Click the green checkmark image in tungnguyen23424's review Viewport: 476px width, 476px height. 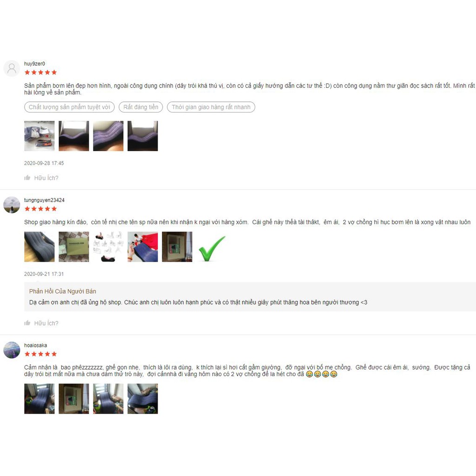click(x=212, y=249)
